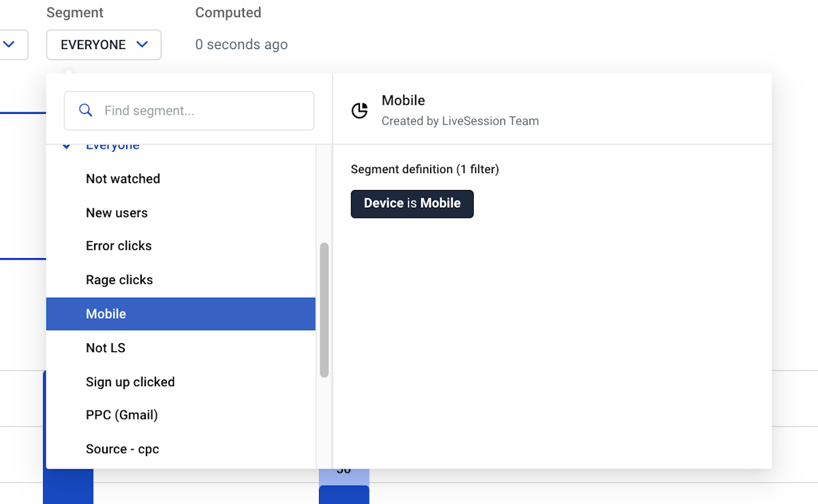The width and height of the screenshot is (818, 504).
Task: Choose the Error clicks segment
Action: coord(119,246)
